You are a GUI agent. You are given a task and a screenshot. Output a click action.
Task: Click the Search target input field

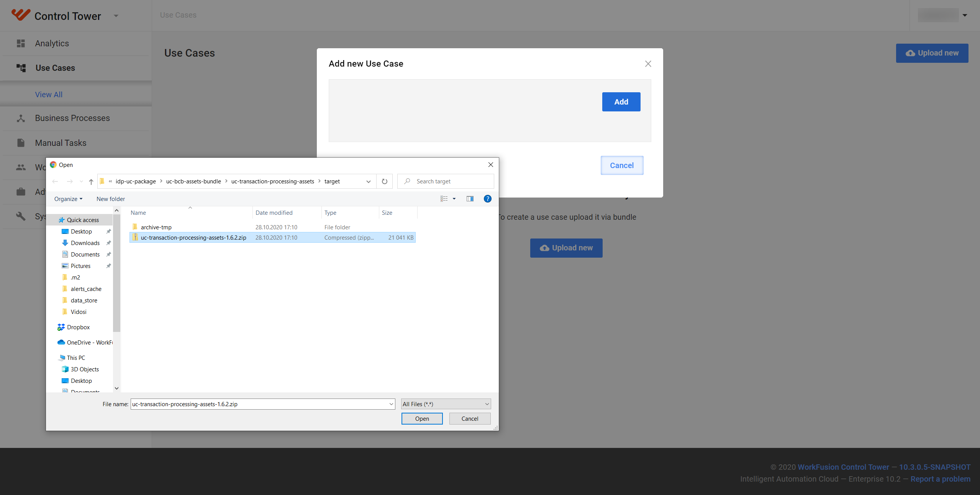[446, 181]
